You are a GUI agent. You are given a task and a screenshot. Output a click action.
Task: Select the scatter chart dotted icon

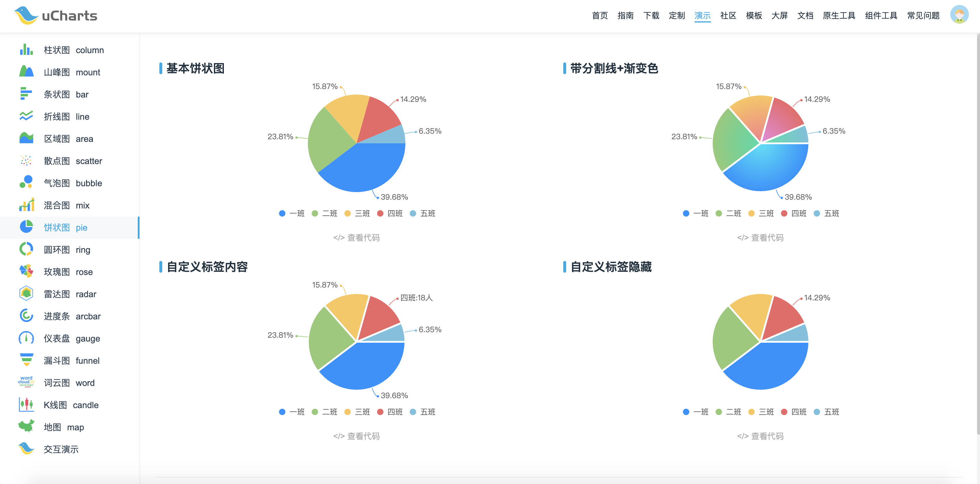coord(26,161)
